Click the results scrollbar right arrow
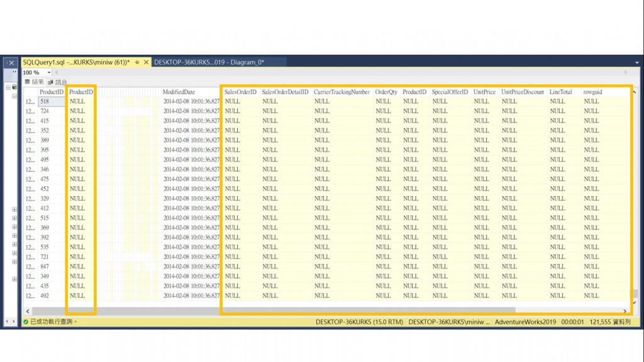 [x=625, y=311]
